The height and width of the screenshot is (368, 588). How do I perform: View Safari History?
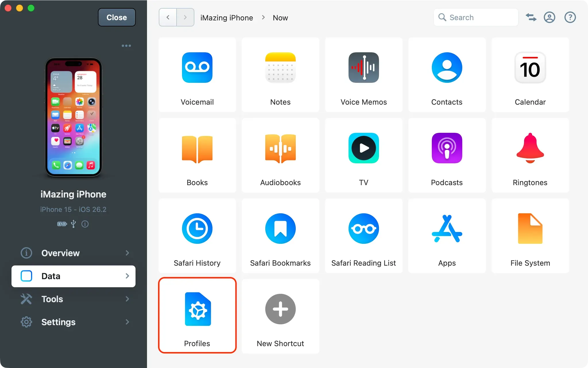tap(197, 236)
